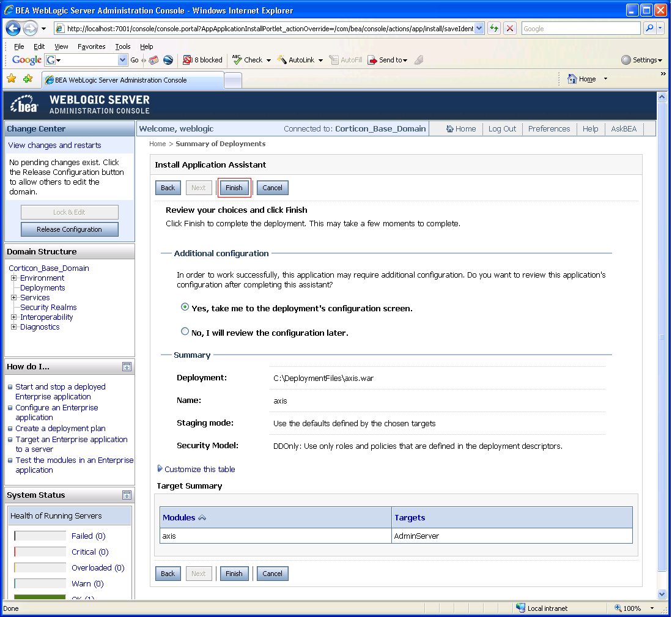Expand the Services tree node
The height and width of the screenshot is (617, 672).
click(x=13, y=297)
